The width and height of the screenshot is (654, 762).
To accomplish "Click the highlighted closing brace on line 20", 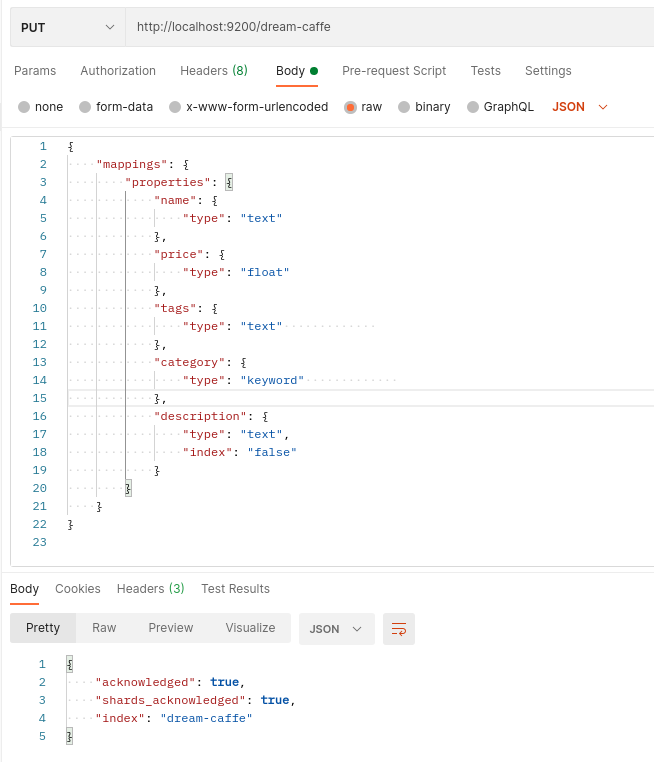I will click(x=128, y=488).
